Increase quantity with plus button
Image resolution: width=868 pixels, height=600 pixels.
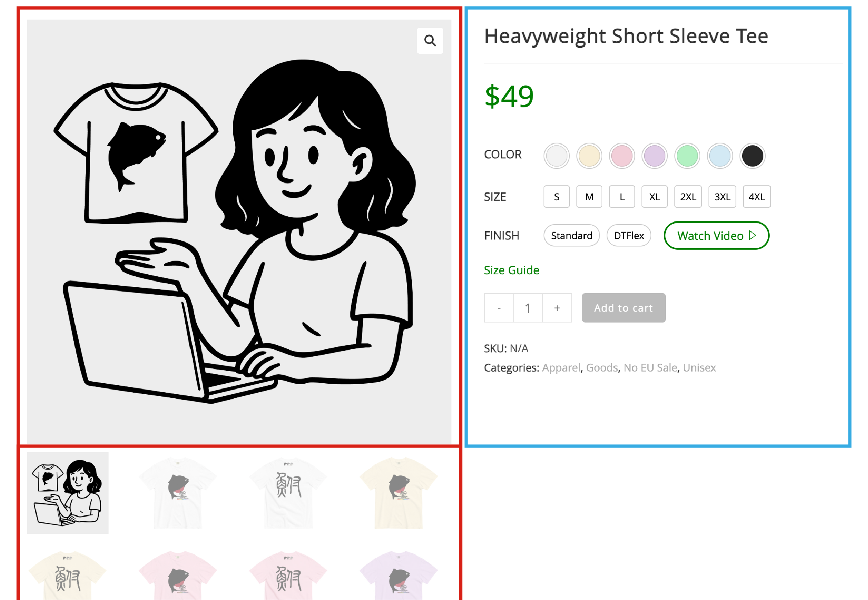point(557,308)
